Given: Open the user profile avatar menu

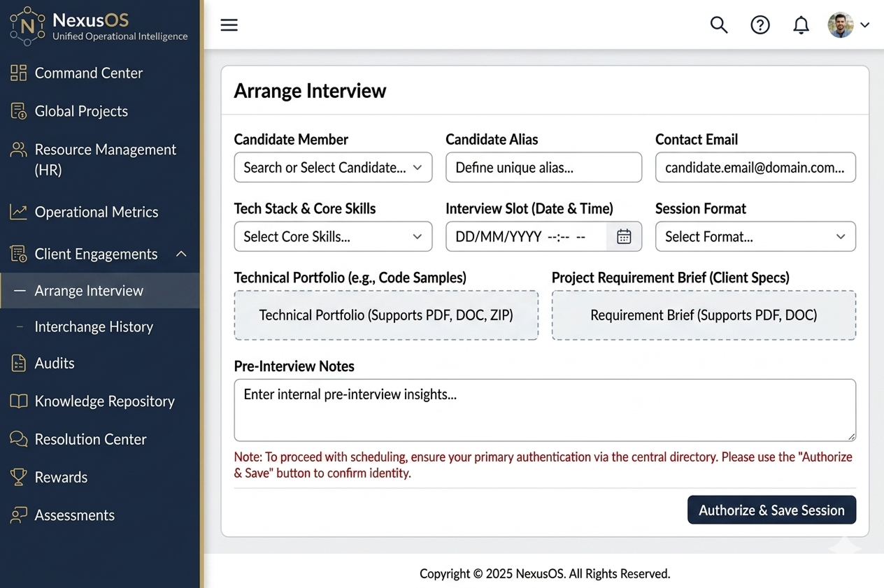Looking at the screenshot, I should [848, 25].
